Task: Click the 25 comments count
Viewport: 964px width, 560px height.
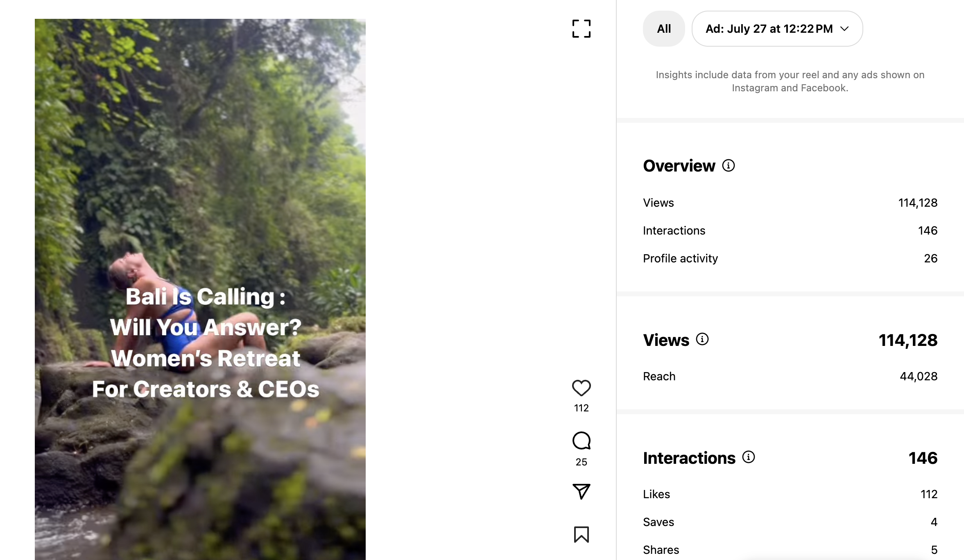Action: [x=581, y=462]
